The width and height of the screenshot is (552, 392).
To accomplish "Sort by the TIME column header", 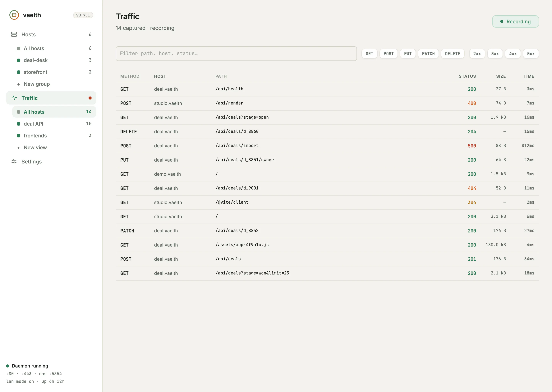I will 529,76.
